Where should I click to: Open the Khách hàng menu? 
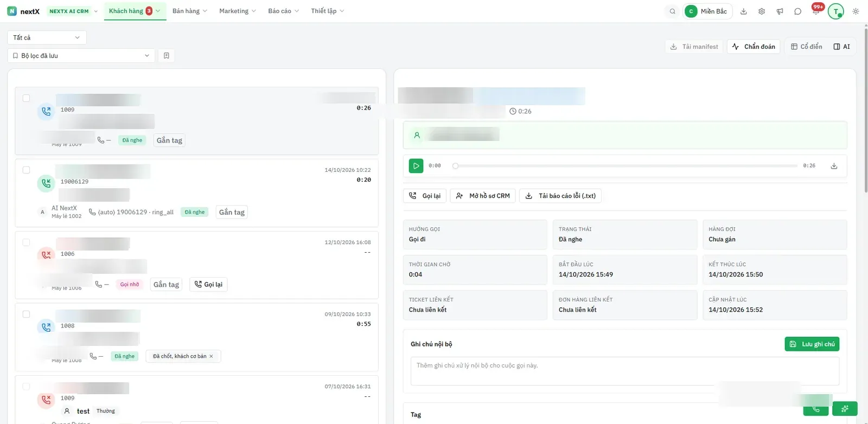tap(135, 11)
